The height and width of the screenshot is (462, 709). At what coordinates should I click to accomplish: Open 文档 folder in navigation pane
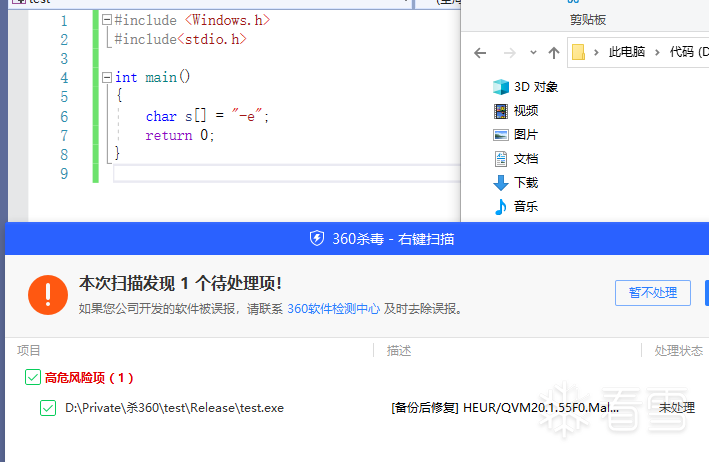pyautogui.click(x=515, y=159)
